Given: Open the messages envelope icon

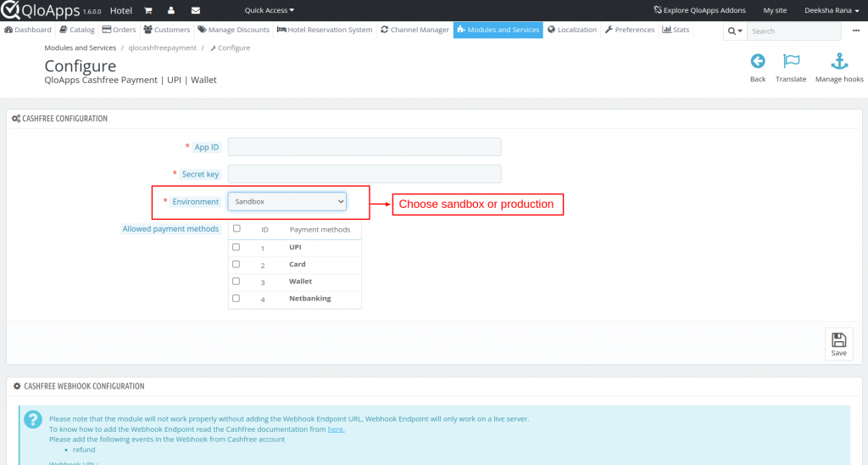Looking at the screenshot, I should pos(196,10).
